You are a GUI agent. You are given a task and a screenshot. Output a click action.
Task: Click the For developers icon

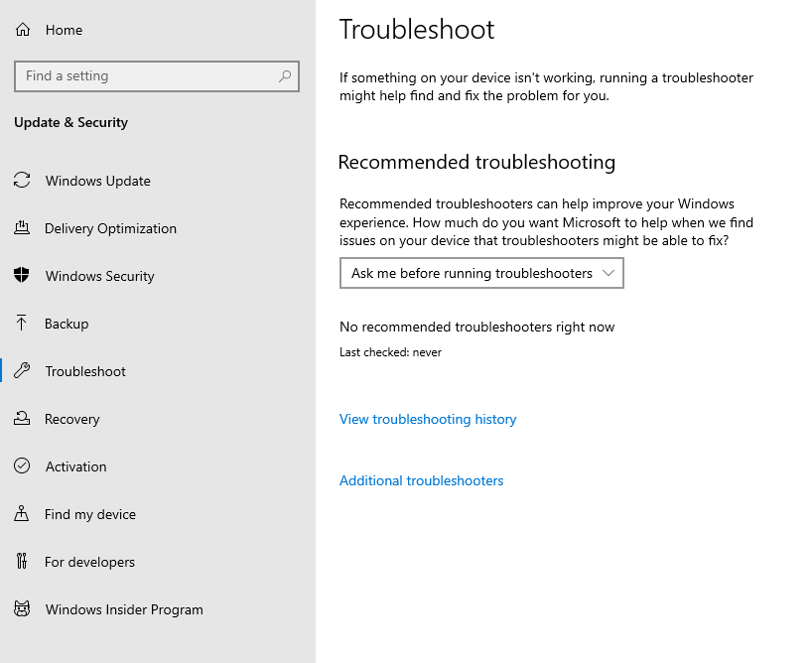(x=22, y=562)
